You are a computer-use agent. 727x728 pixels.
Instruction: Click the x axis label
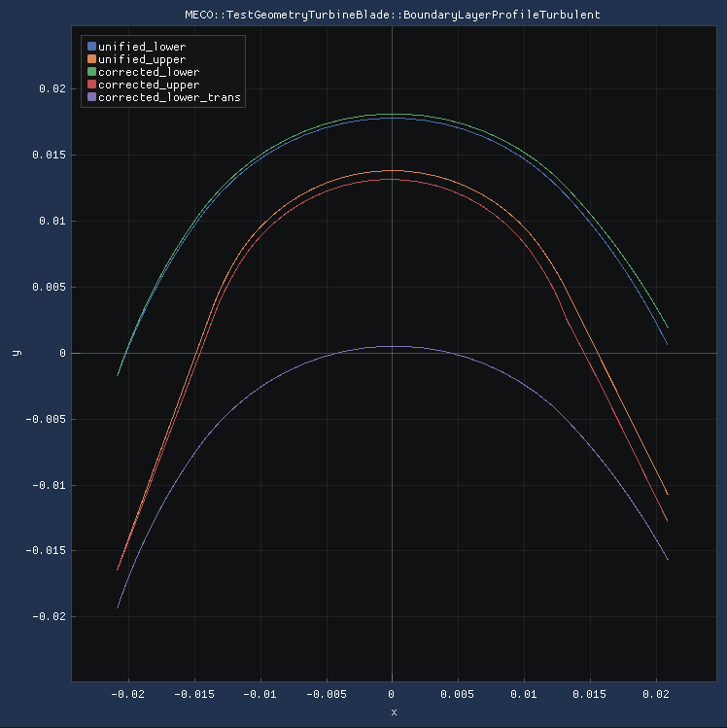coord(394,712)
